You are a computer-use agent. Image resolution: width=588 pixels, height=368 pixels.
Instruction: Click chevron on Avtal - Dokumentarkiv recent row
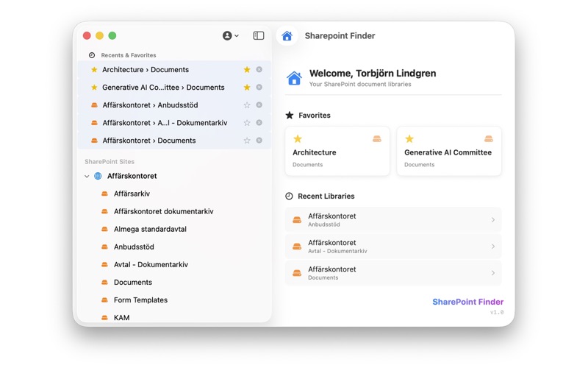[493, 247]
